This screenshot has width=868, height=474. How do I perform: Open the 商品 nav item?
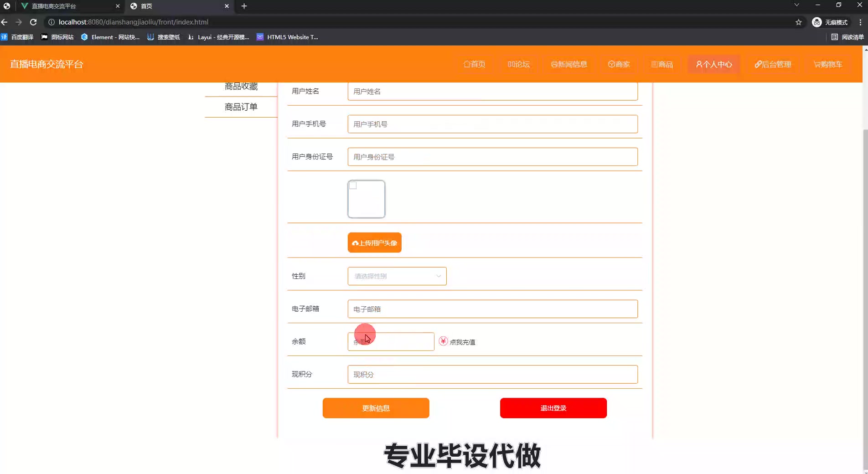click(x=662, y=64)
